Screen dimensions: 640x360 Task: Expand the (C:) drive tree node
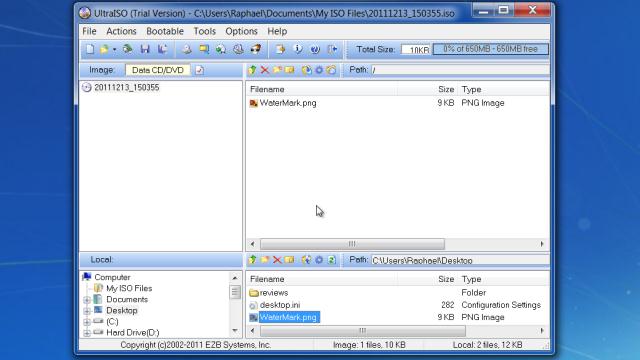[x=87, y=322]
